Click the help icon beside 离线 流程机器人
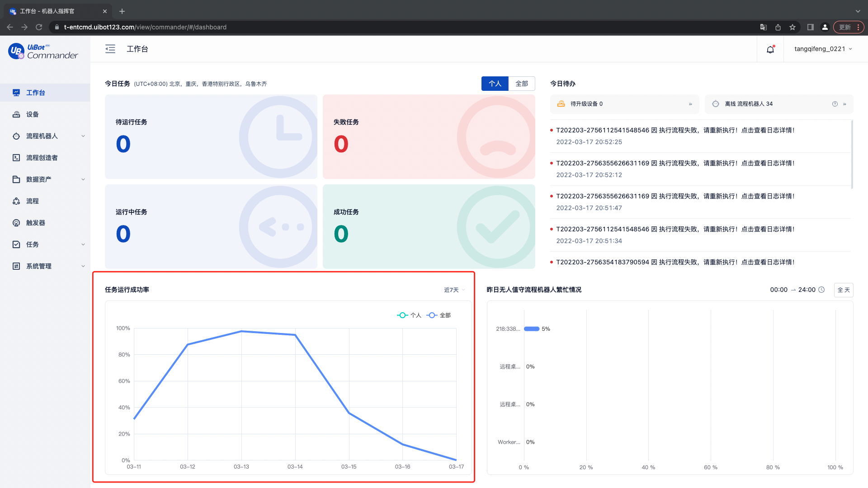 tap(835, 104)
